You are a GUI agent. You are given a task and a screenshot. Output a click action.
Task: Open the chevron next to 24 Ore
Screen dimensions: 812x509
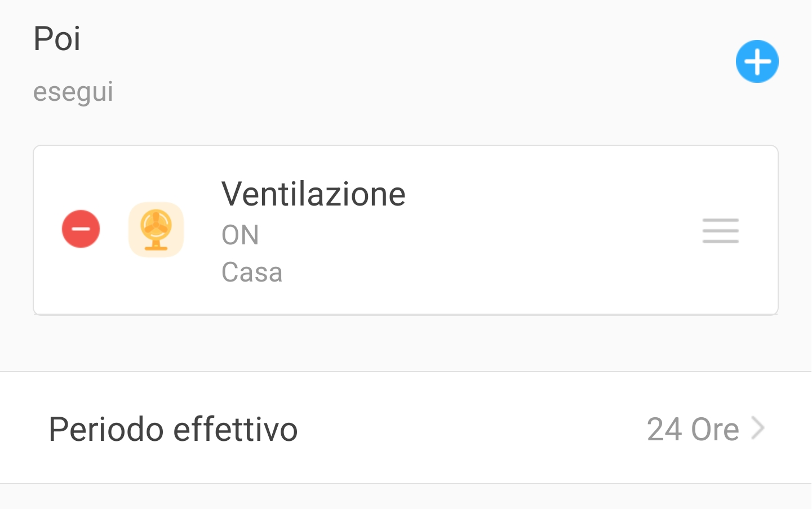pos(758,428)
